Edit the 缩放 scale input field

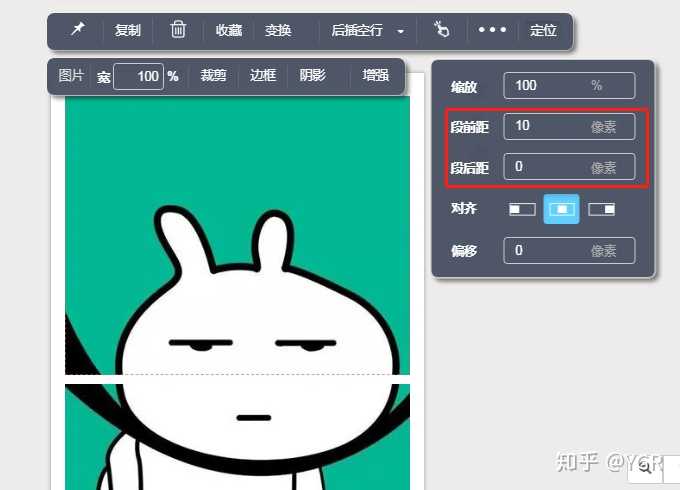click(569, 85)
